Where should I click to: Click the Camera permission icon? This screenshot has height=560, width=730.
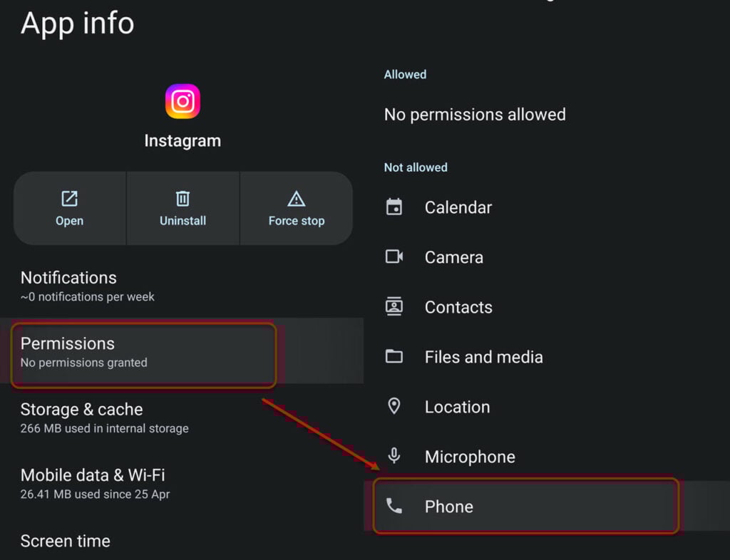394,256
